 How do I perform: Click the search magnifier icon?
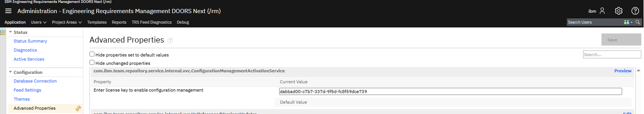pos(638,22)
